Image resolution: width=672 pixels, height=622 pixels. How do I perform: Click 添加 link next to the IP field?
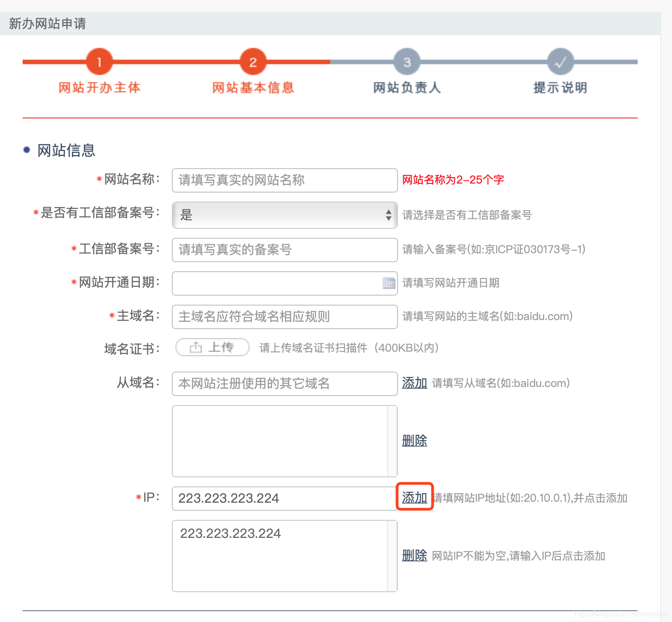[x=415, y=497]
